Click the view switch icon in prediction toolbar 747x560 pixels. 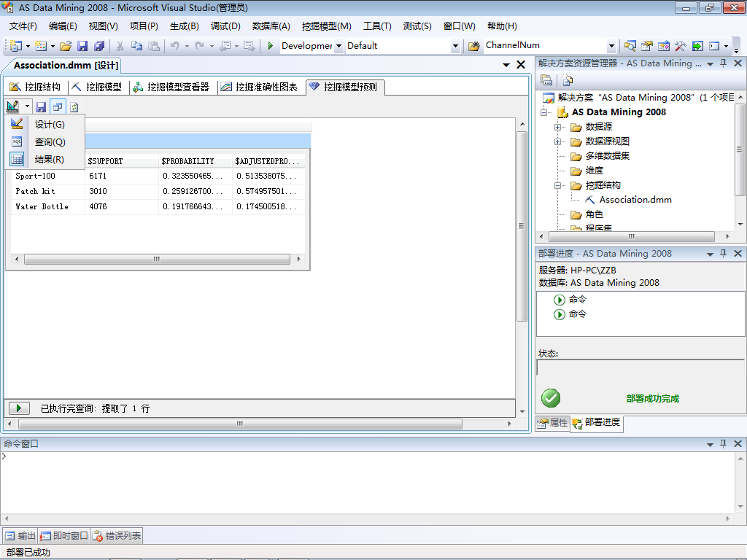pyautogui.click(x=58, y=107)
